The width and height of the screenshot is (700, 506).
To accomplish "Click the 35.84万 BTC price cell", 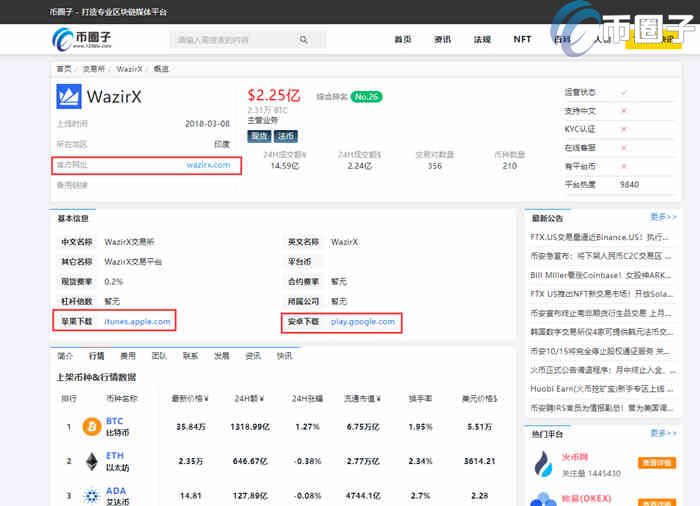I will click(x=191, y=427).
